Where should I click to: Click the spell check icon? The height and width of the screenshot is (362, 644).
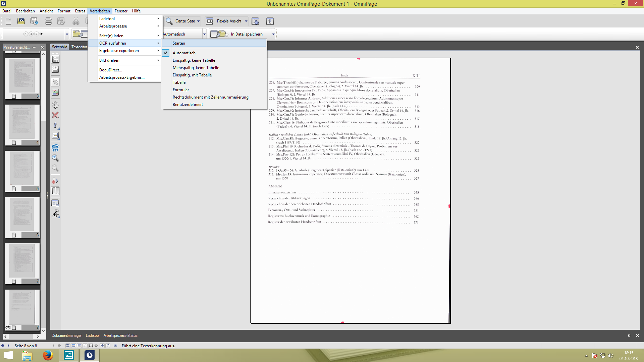[61, 21]
